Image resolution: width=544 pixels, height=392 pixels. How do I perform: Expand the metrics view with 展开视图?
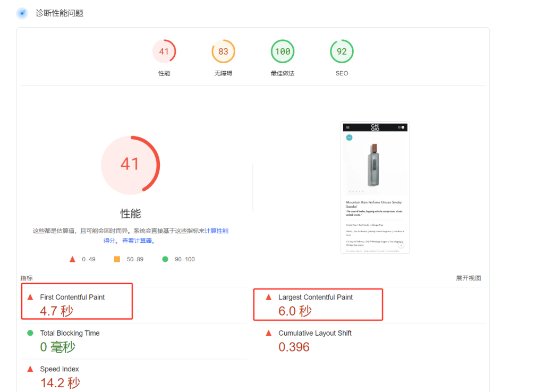(468, 278)
